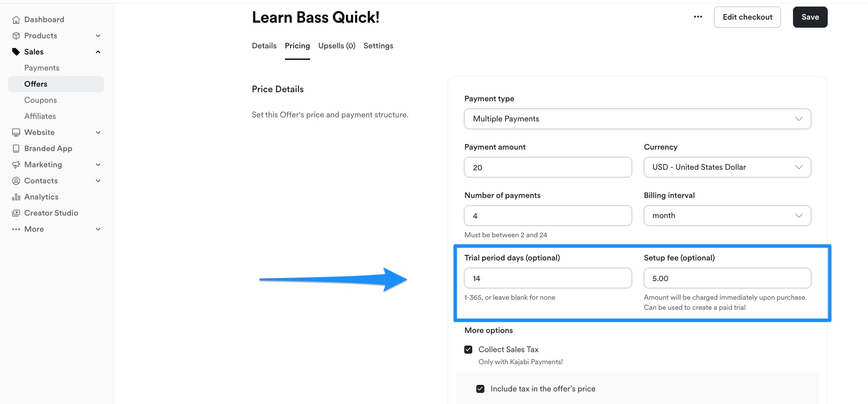Toggle Include tax in the offer's price
The image size is (868, 404).
tap(480, 389)
